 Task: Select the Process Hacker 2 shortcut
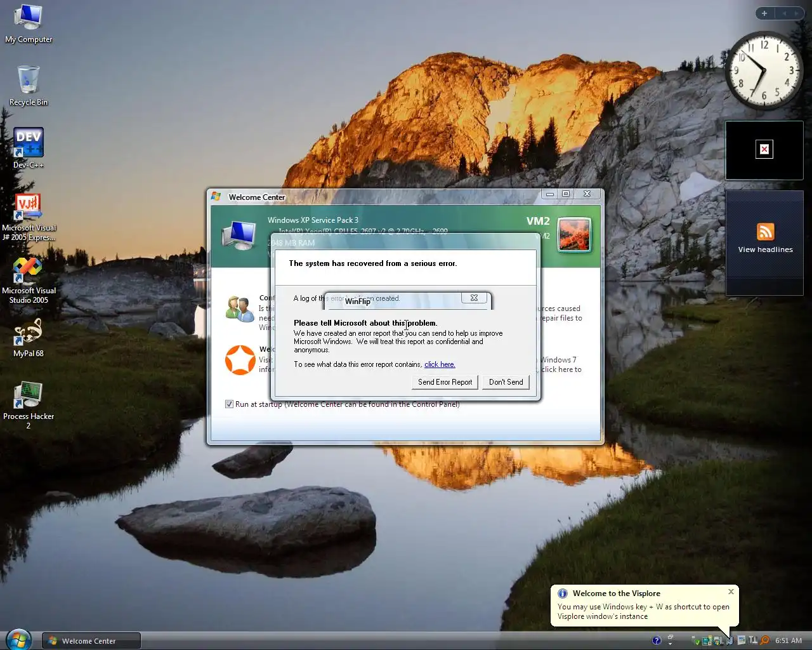[29, 405]
